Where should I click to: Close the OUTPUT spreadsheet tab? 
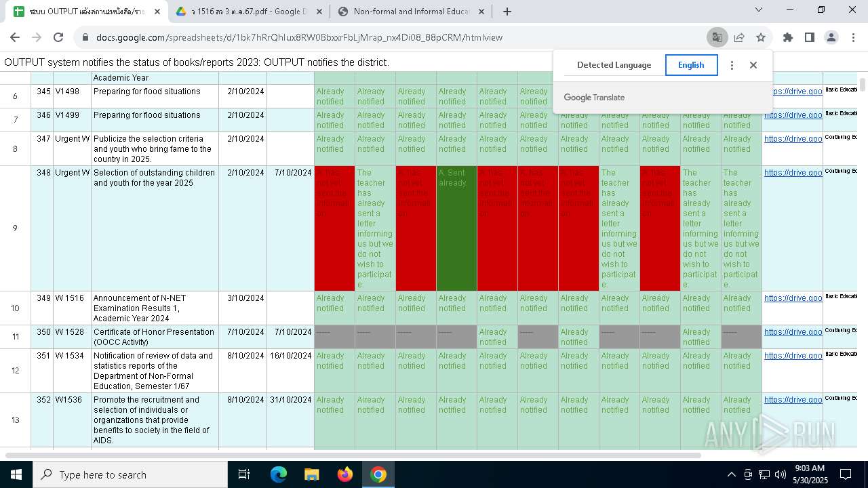point(157,12)
